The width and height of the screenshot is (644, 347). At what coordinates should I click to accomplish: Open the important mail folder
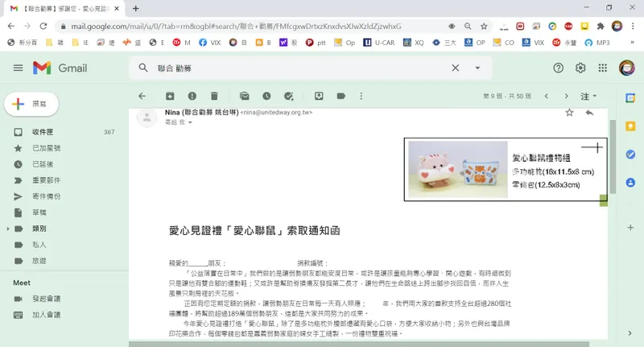(64, 180)
